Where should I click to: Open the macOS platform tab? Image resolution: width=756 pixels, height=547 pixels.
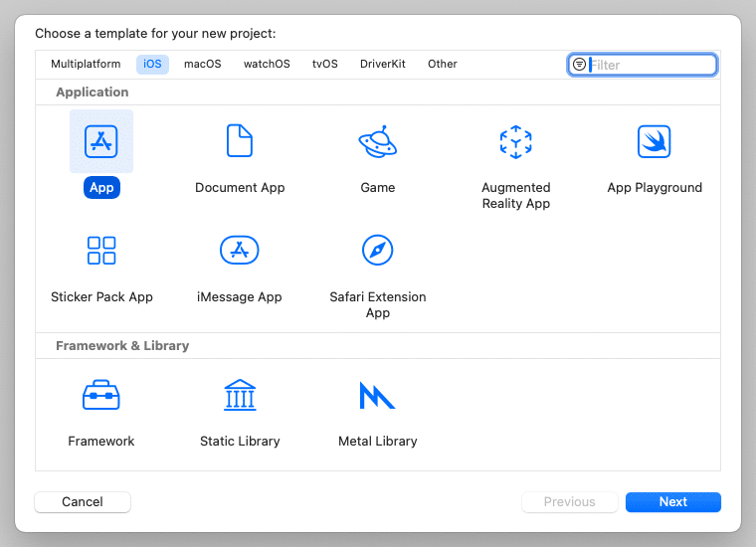[203, 64]
